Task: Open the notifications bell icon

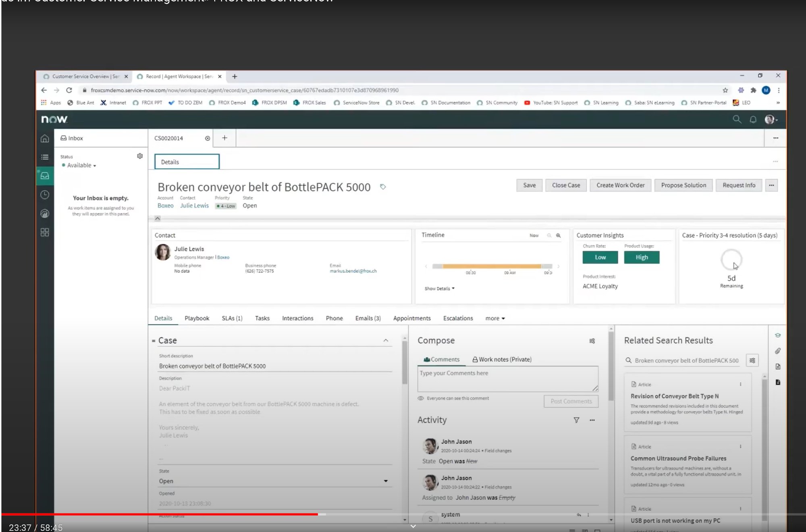Action: click(753, 120)
